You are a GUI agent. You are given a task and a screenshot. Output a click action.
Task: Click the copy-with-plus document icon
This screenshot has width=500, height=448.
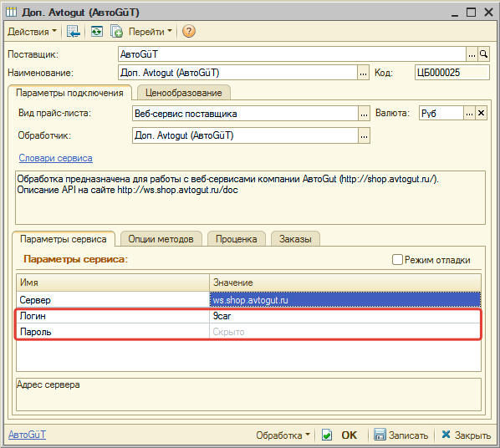point(116,32)
